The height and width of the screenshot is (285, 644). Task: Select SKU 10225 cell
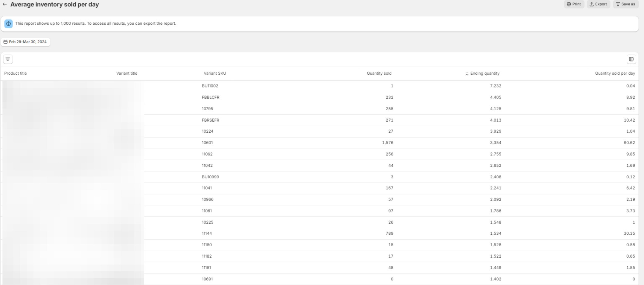[x=208, y=222]
